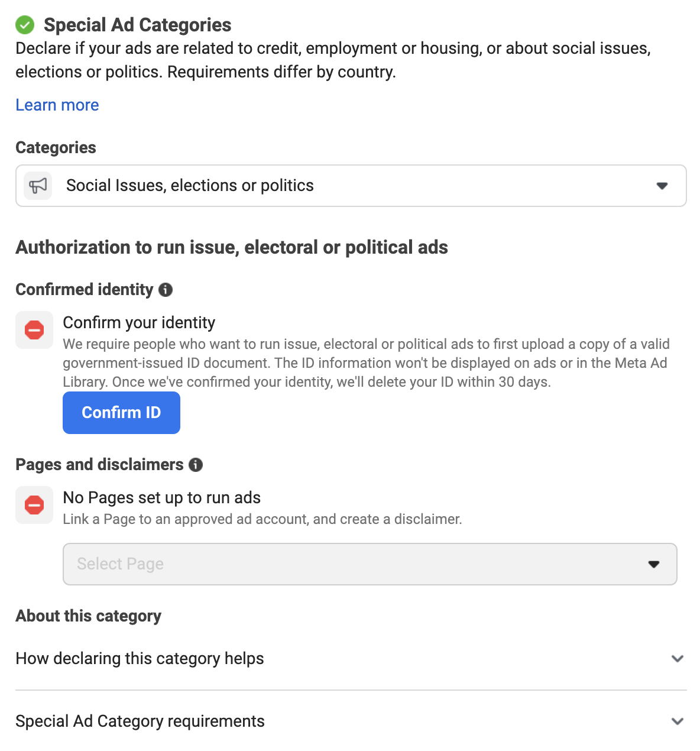This screenshot has height=751, width=700.
Task: Click the No Pages set up to run ads text
Action: 162,498
